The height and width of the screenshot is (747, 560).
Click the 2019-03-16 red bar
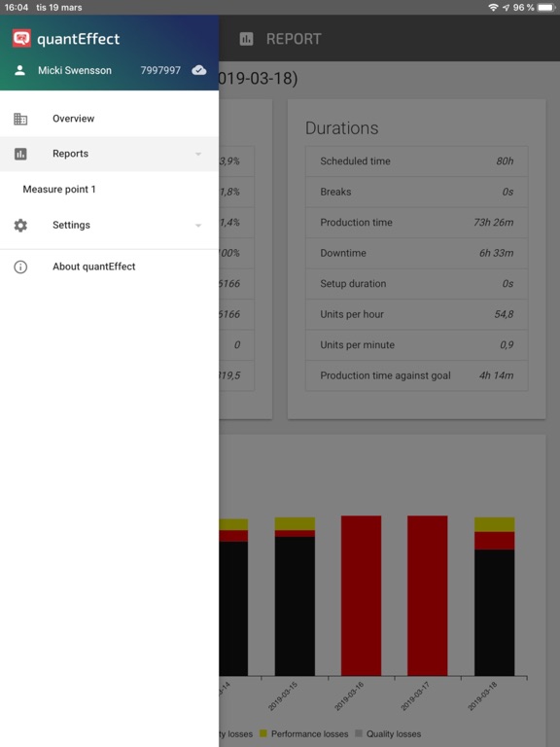[x=362, y=595]
